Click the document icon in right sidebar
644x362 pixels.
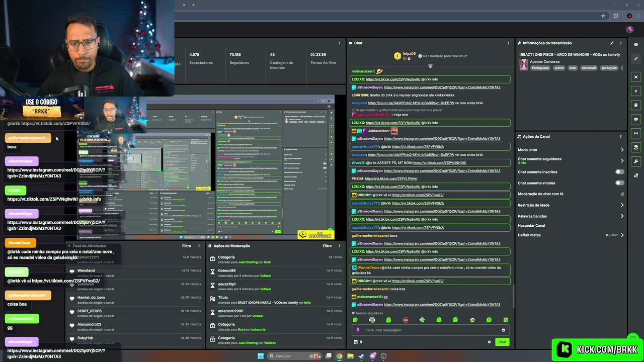(x=636, y=105)
